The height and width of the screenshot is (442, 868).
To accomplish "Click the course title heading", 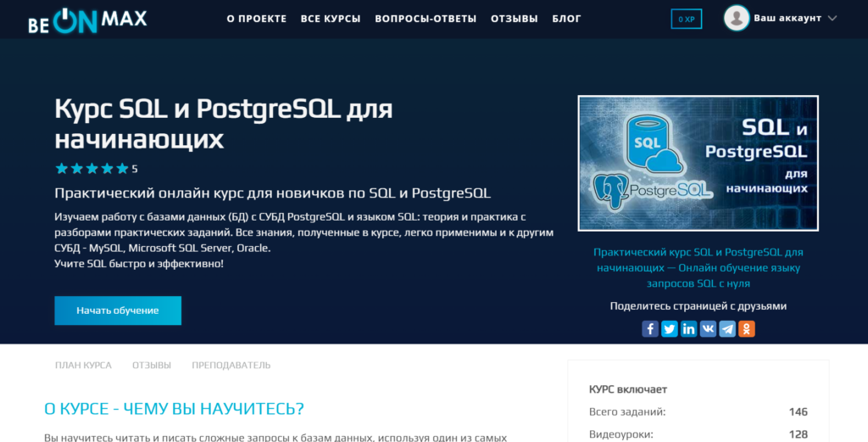I will [x=224, y=124].
